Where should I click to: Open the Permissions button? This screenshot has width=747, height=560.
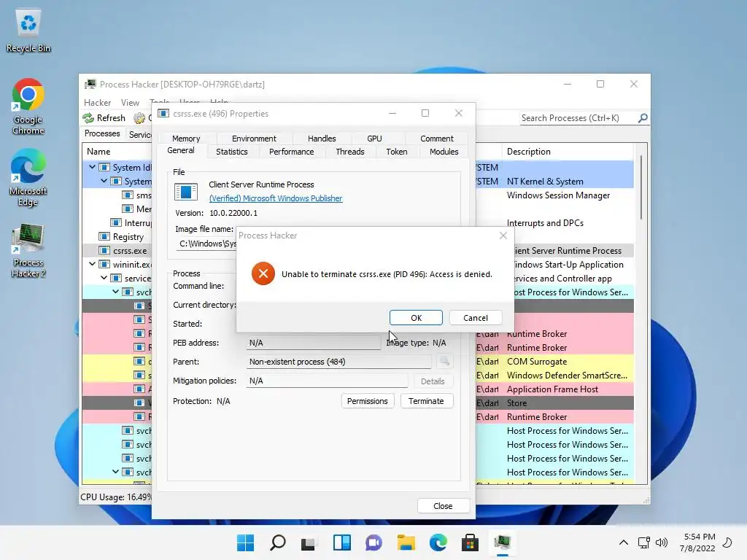(368, 401)
